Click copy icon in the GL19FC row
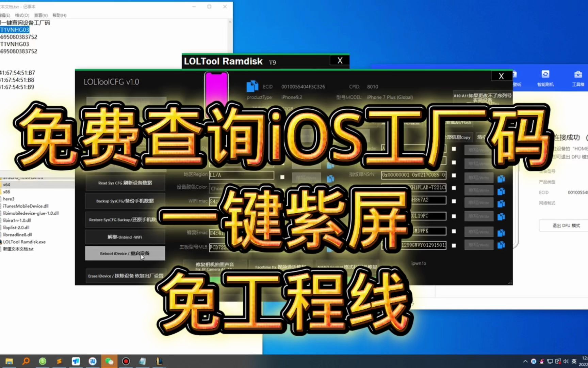 (501, 216)
